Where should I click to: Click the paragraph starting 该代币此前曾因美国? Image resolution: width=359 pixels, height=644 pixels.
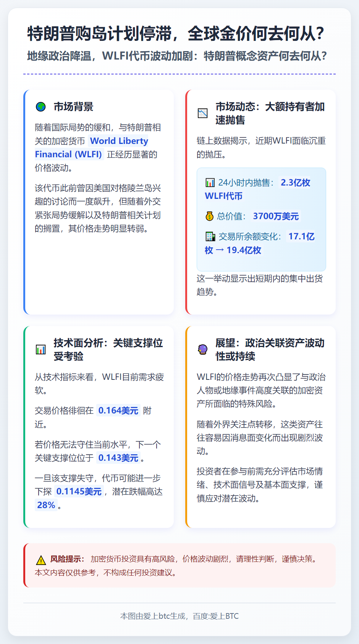click(x=98, y=208)
